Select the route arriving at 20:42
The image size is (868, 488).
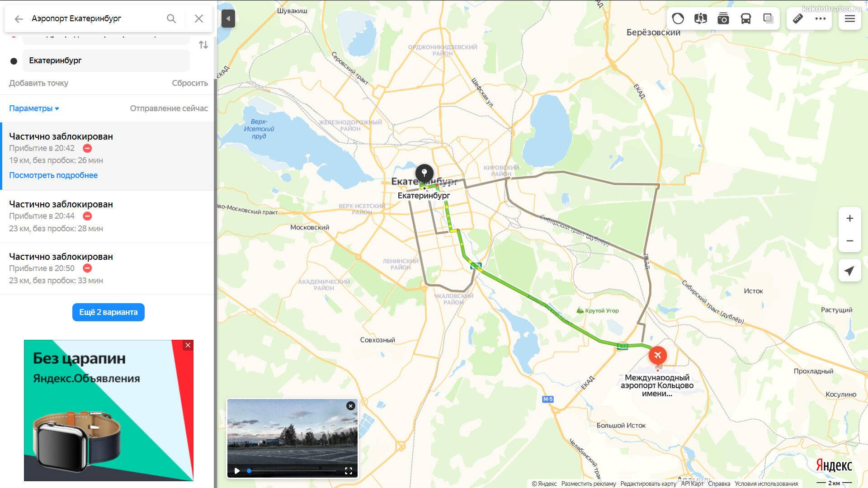click(107, 156)
